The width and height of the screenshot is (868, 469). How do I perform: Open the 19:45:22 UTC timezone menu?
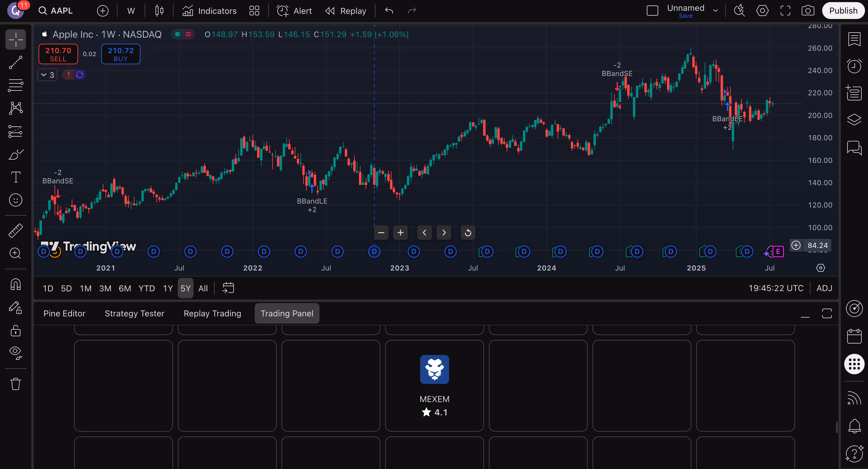coord(776,288)
